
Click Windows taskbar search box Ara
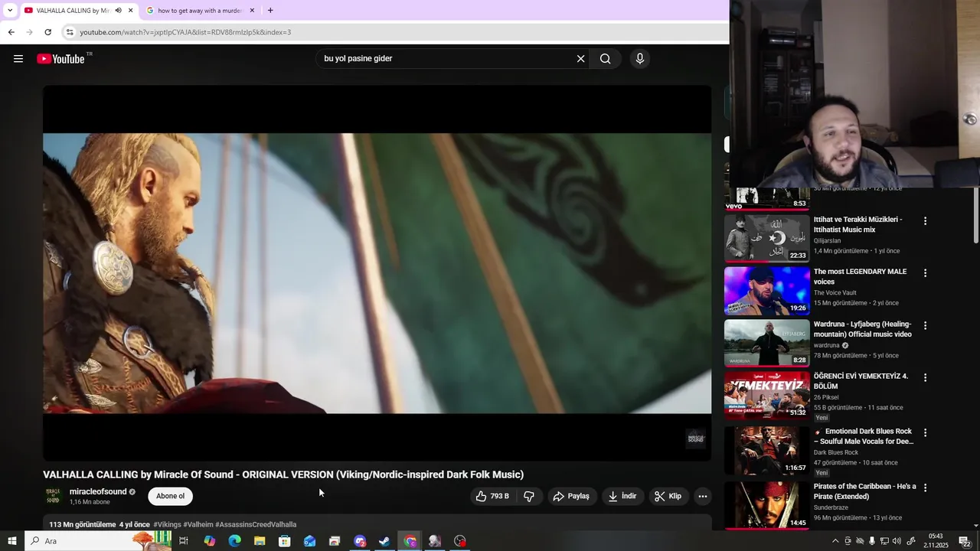pyautogui.click(x=100, y=541)
